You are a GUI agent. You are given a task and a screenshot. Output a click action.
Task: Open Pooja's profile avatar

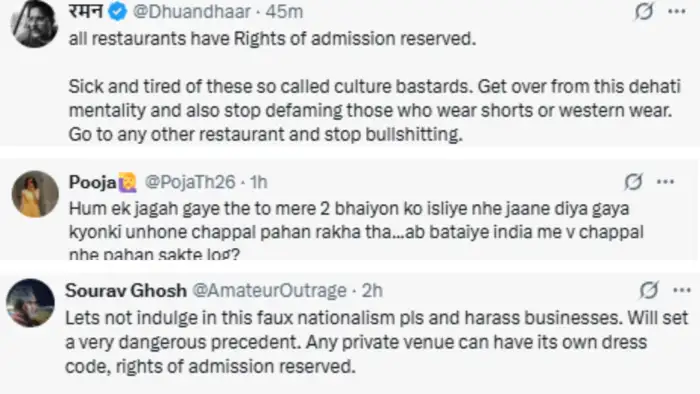(35, 194)
